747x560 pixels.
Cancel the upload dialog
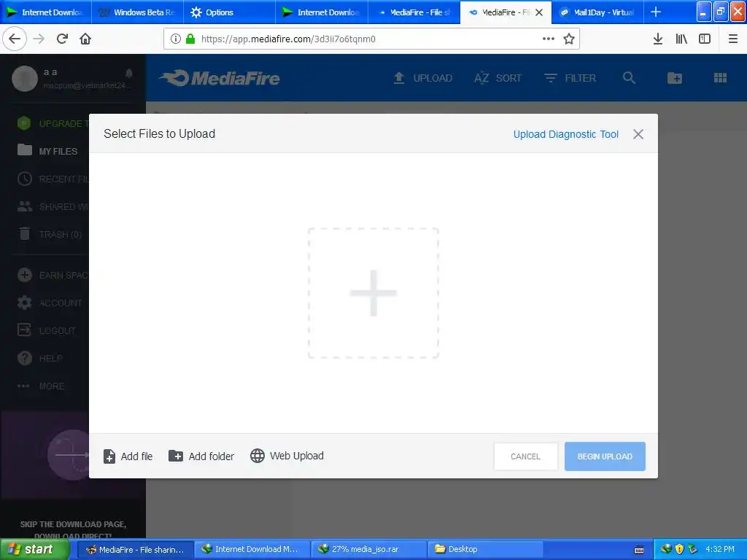click(525, 456)
